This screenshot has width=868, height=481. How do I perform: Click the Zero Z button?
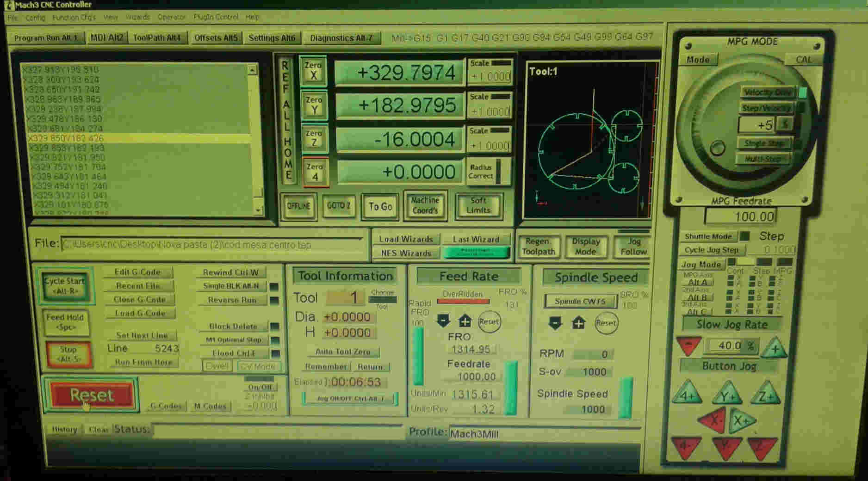315,138
